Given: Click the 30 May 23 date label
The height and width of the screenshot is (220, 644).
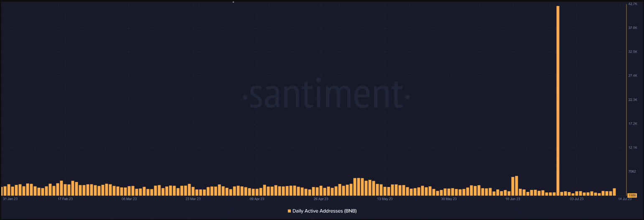Looking at the screenshot, I should point(449,199).
